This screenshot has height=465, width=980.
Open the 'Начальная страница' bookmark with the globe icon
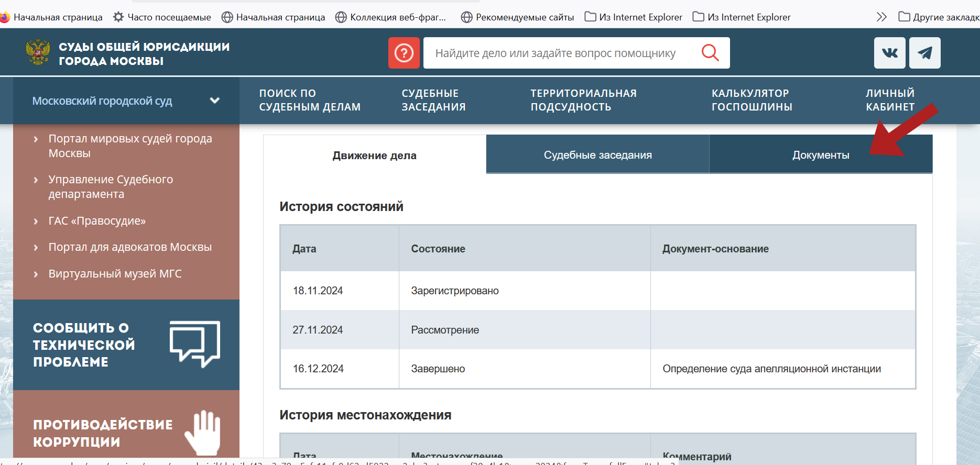pos(273,17)
